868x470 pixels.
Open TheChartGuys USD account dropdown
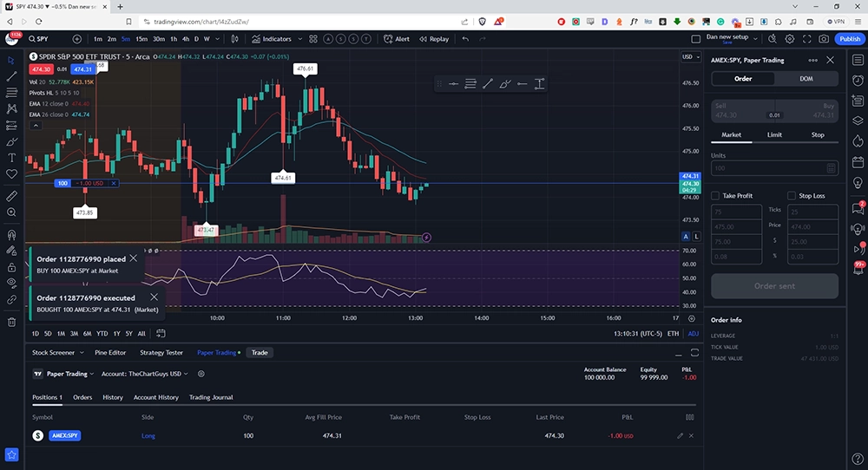point(144,374)
